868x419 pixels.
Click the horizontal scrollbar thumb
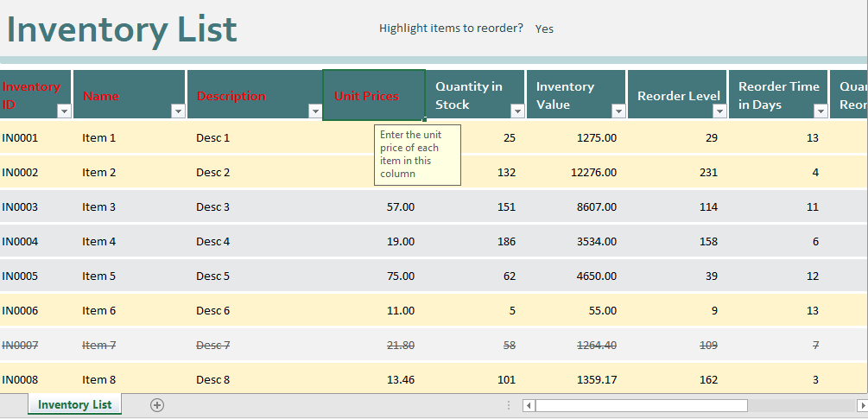click(x=641, y=405)
